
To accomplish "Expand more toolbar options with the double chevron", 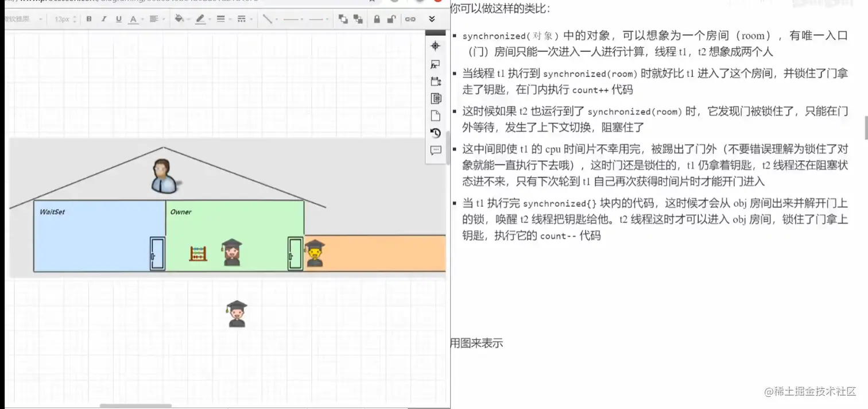I will point(432,19).
